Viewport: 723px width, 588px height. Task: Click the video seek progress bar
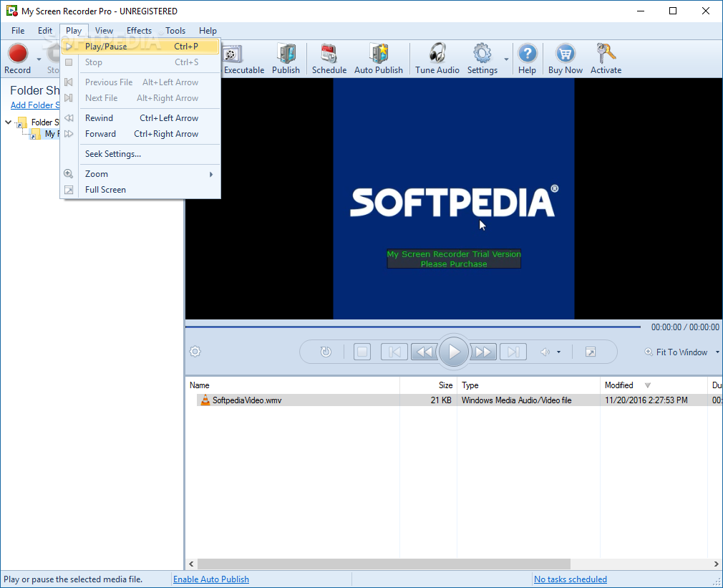pyautogui.click(x=413, y=327)
